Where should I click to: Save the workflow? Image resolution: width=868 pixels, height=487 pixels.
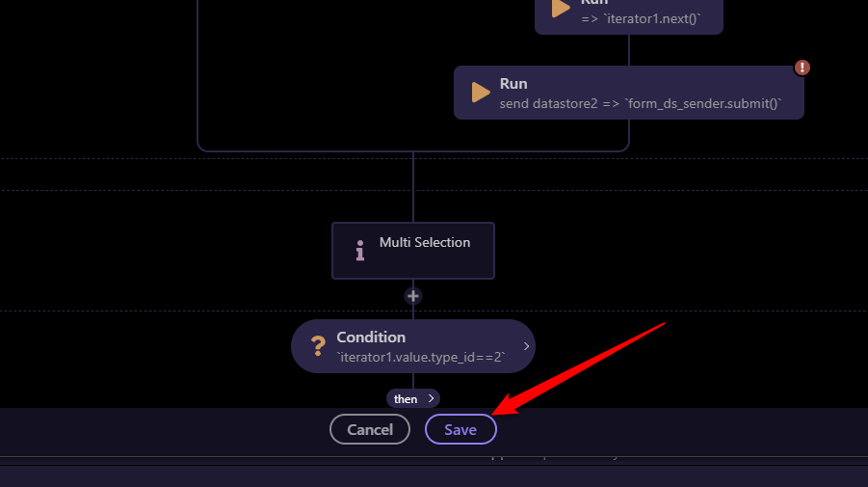[460, 429]
